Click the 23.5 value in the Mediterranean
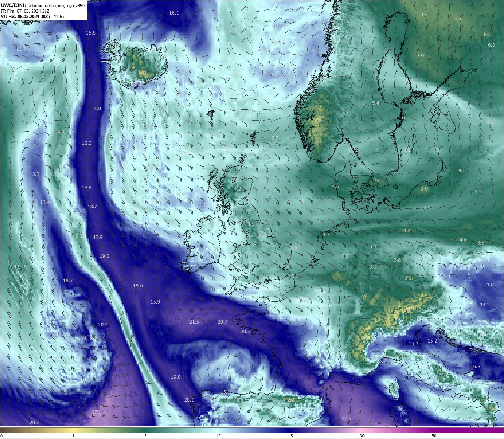 tap(346, 419)
